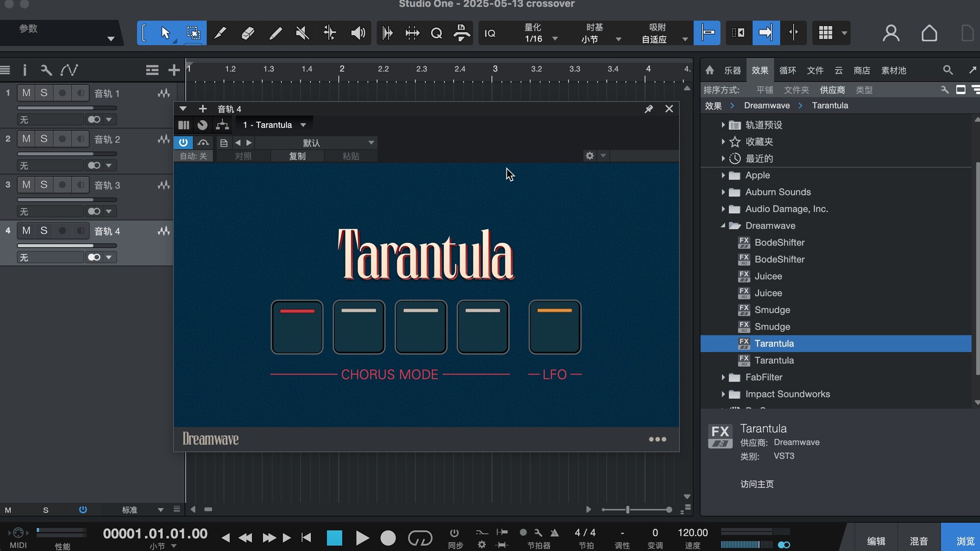Screen dimensions: 980x551
Task: Open the user account icon
Action: click(891, 33)
